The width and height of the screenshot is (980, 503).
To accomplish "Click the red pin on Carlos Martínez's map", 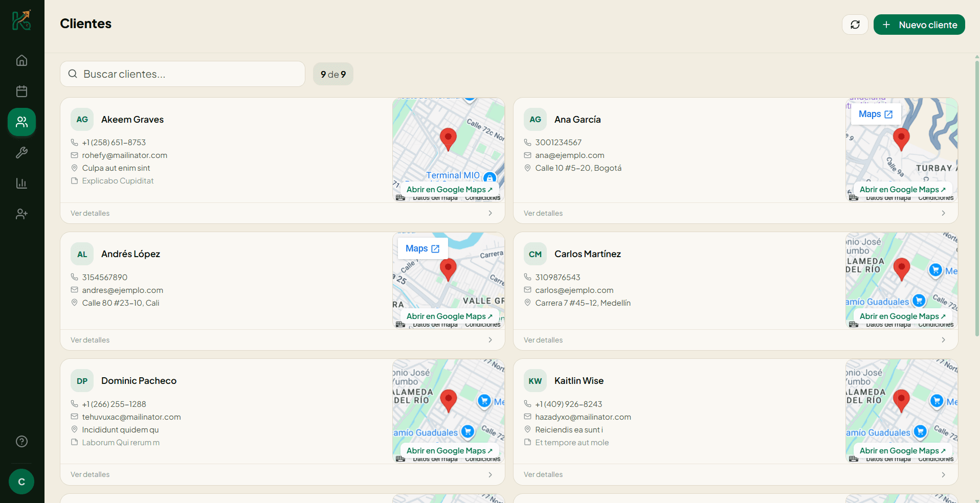I will (901, 269).
